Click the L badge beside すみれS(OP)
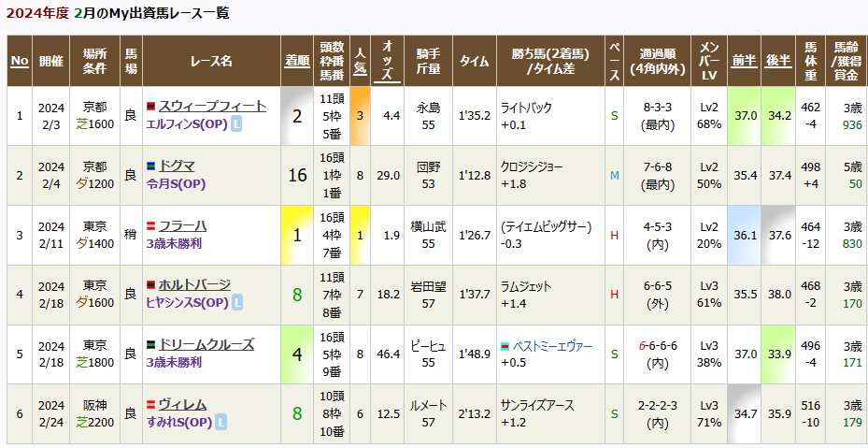The width and height of the screenshot is (868, 448). coord(221,423)
